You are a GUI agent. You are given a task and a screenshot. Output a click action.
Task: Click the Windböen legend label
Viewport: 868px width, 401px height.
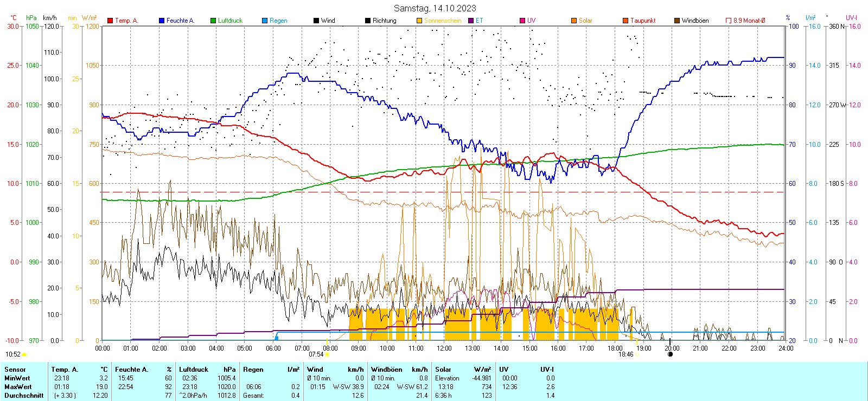pyautogui.click(x=695, y=21)
